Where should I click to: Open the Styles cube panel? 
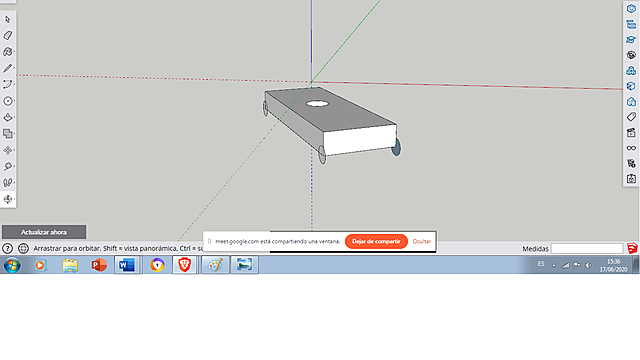tap(631, 86)
